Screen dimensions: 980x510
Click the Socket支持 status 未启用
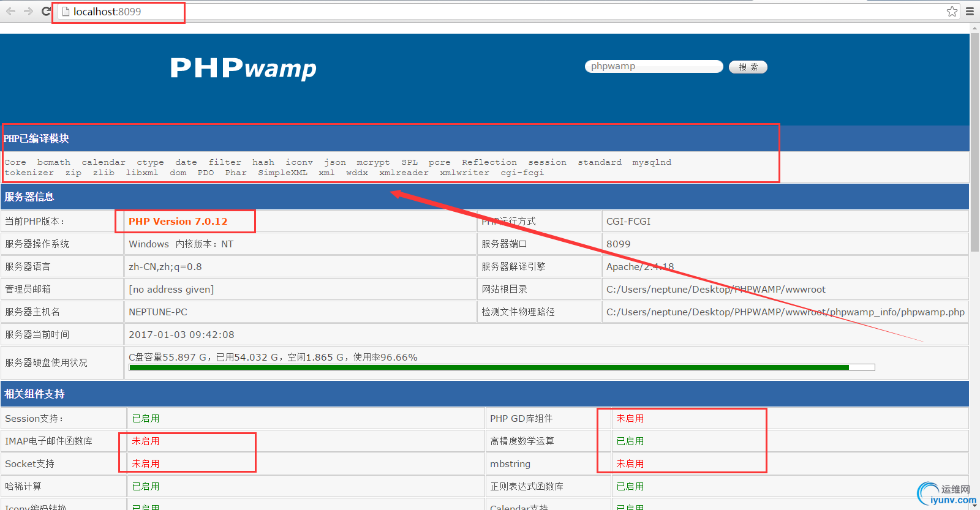coord(146,463)
